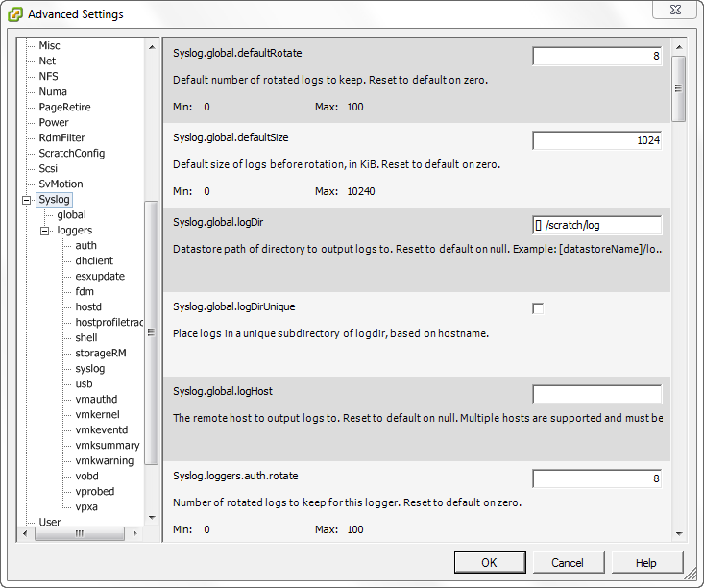The height and width of the screenshot is (588, 704).
Task: Click the Cancel button
Action: click(x=568, y=562)
